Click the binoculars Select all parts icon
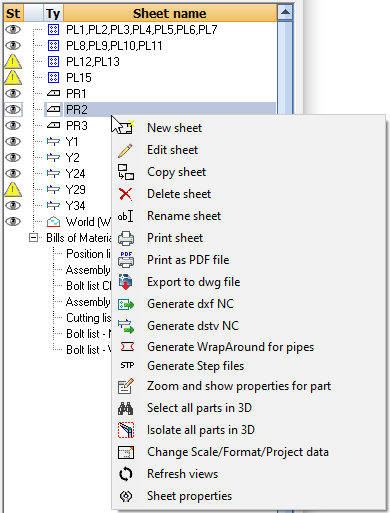The image size is (390, 513). tap(126, 408)
